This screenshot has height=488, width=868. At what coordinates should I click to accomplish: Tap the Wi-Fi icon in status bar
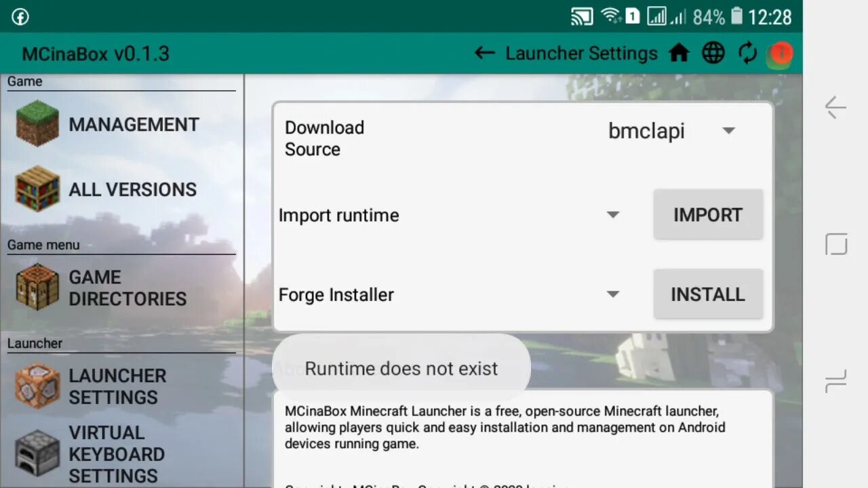tap(610, 15)
